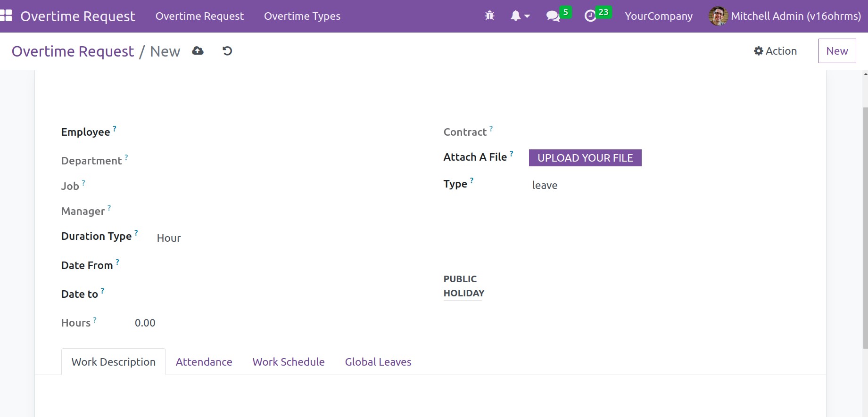Open the notifications bell dropdown
This screenshot has width=868, height=417.
coord(520,16)
